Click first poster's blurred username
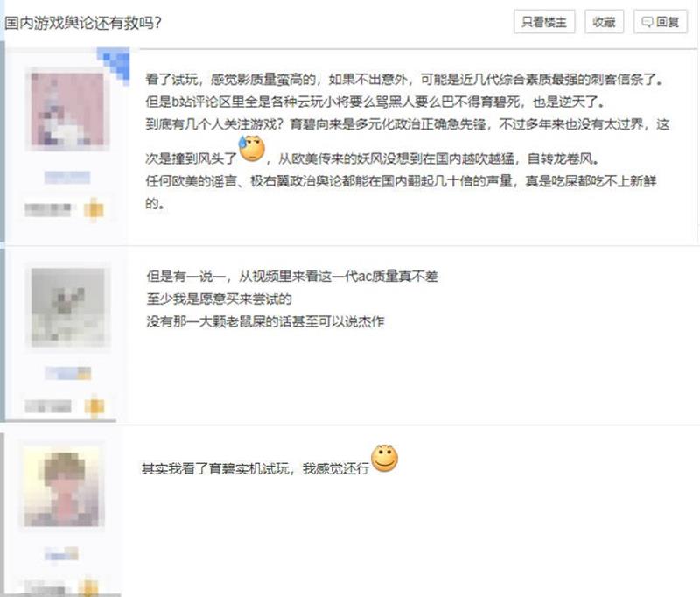The image size is (700, 597). tap(67, 178)
